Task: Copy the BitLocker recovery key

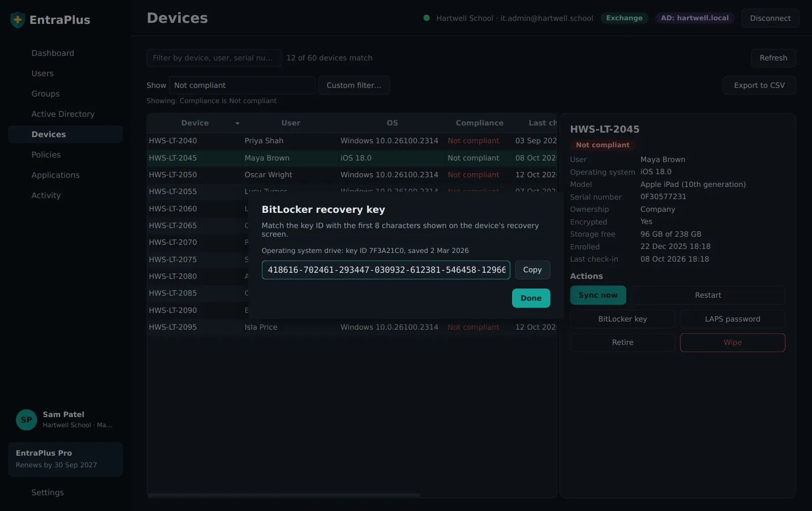Action: coord(532,270)
